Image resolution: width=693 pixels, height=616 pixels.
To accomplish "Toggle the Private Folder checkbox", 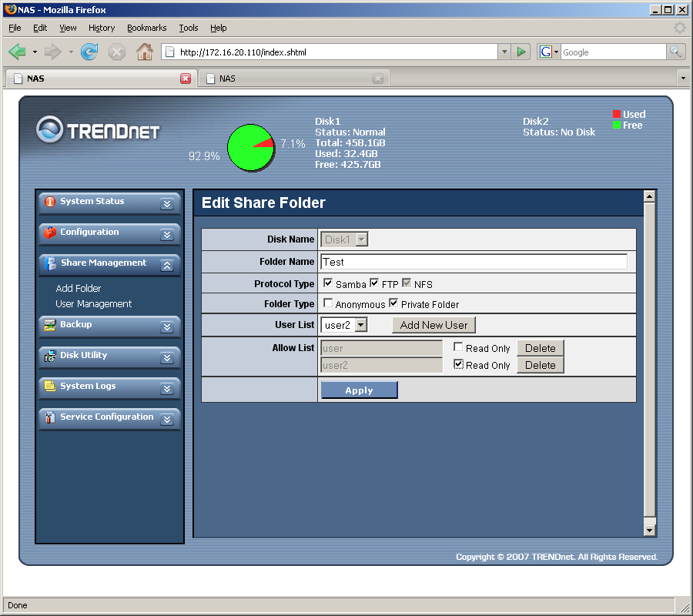I will point(393,303).
